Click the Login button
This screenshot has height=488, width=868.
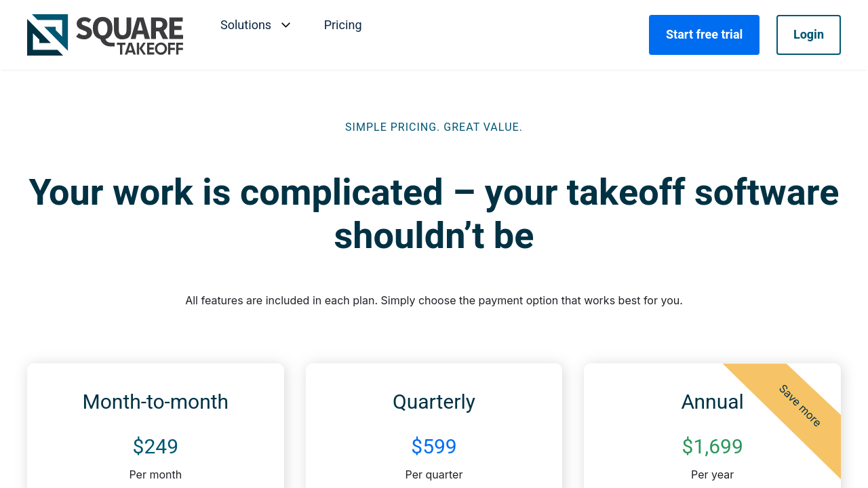808,35
